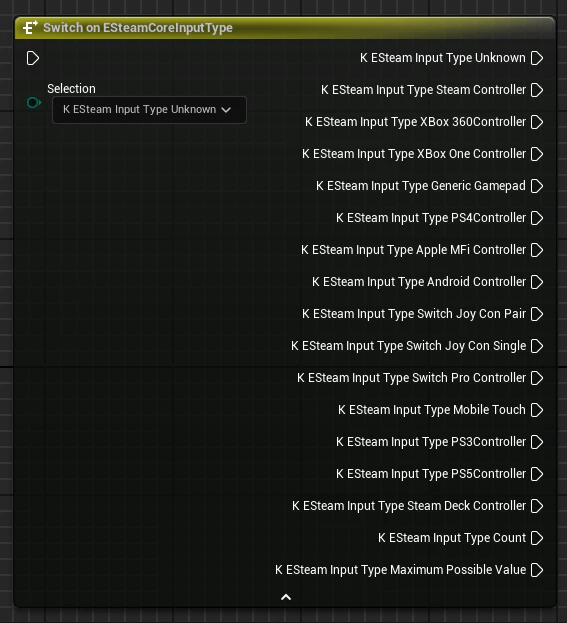Screen dimensions: 567x623
Task: Click the Input Type Count output pin
Action: (537, 538)
